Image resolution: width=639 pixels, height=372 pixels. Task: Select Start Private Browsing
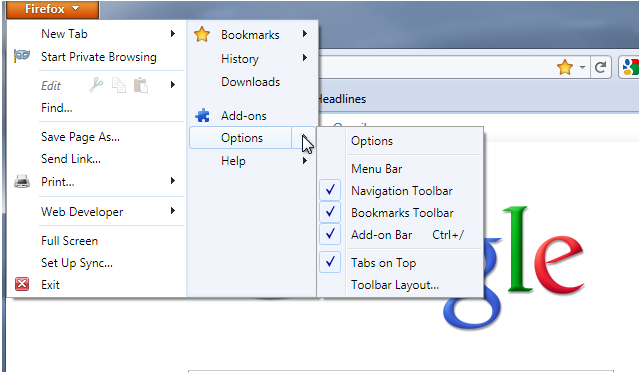[x=99, y=57]
